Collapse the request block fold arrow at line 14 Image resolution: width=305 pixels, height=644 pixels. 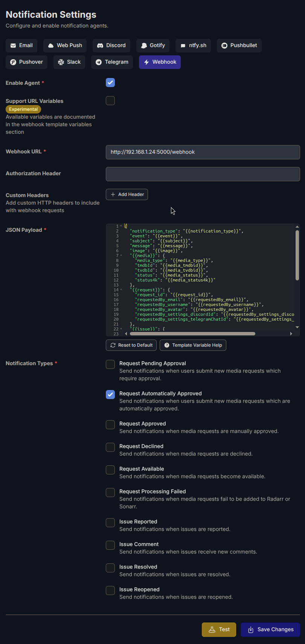(121, 290)
